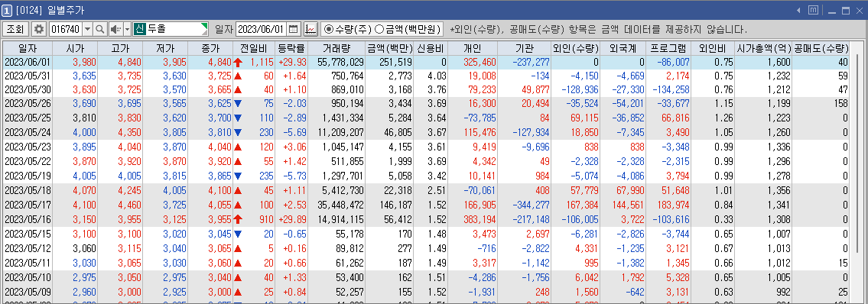The image size is (868, 304).
Task: Click the stock code field 016740
Action: (x=65, y=29)
